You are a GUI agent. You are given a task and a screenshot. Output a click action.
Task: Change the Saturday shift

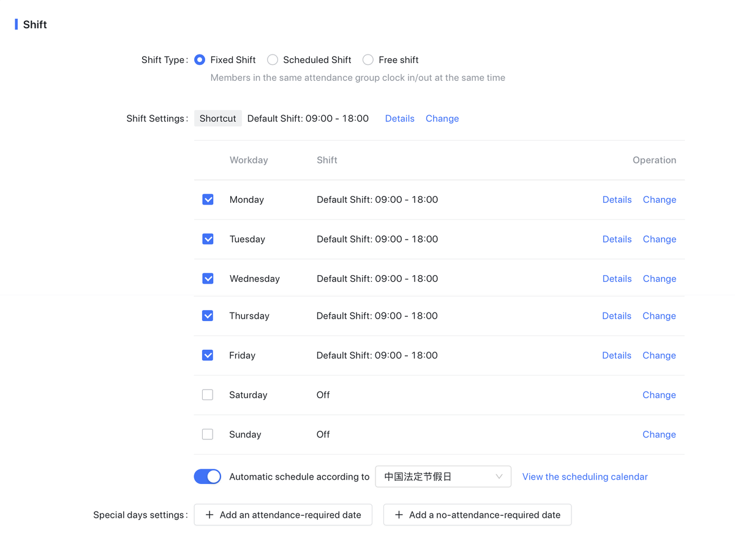pos(659,395)
